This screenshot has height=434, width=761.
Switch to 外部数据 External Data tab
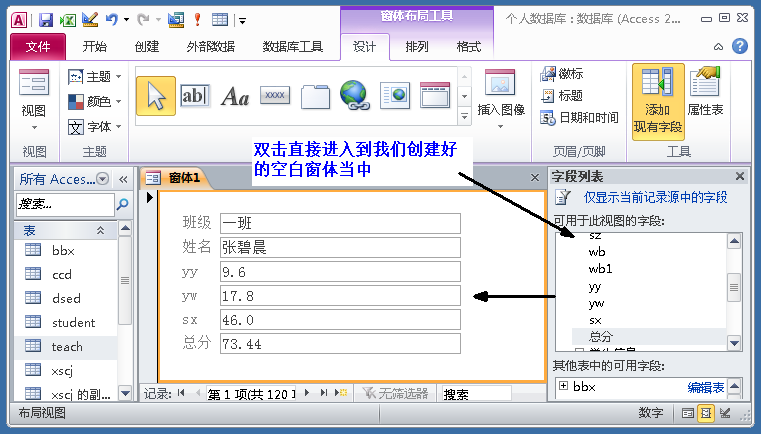[211, 47]
